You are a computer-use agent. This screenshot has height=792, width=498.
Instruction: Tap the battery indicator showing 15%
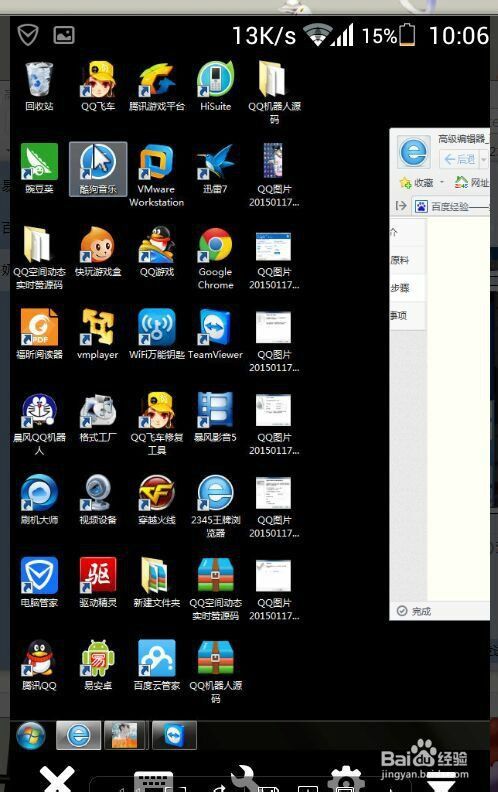pos(388,35)
